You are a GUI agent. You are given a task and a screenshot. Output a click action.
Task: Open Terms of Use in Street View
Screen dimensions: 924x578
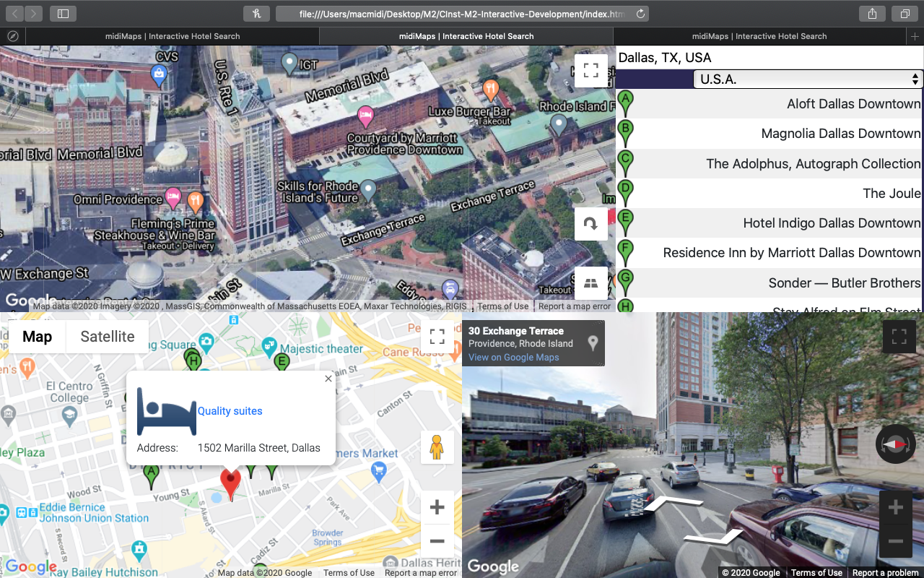pyautogui.click(x=816, y=573)
